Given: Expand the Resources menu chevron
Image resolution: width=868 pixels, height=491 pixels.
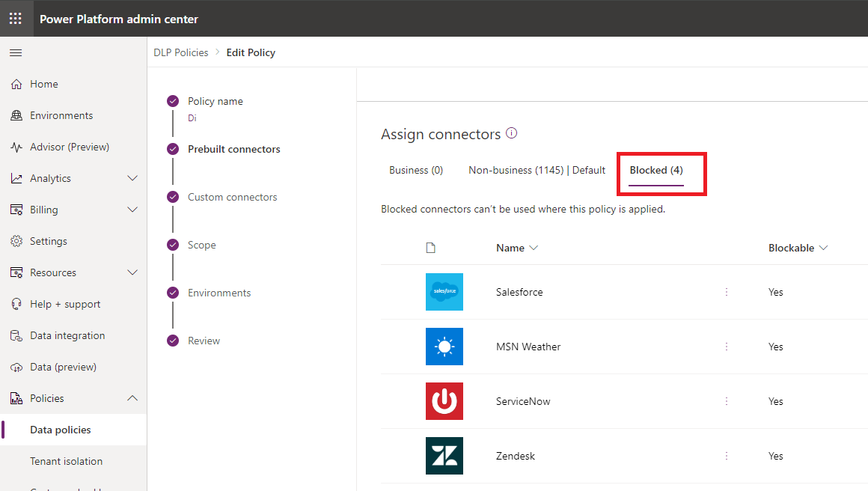Looking at the screenshot, I should pyautogui.click(x=132, y=272).
